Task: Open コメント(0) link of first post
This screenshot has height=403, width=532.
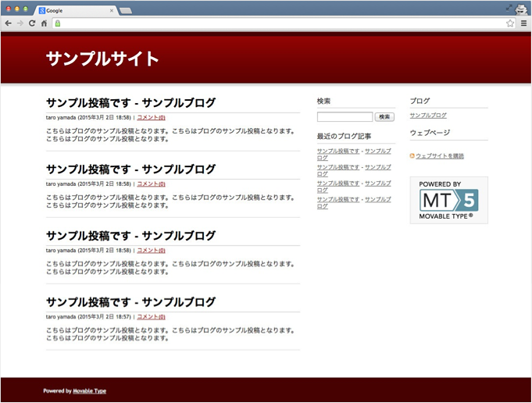Action: click(x=151, y=117)
